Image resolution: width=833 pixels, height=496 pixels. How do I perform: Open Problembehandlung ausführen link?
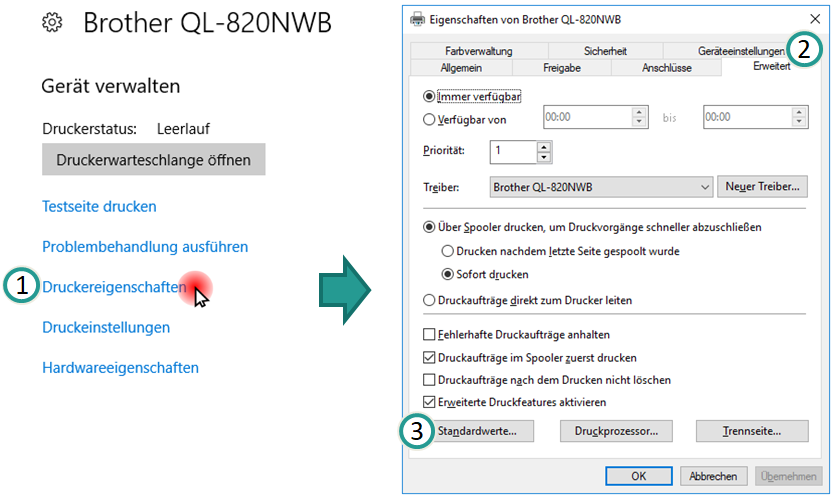coord(145,247)
